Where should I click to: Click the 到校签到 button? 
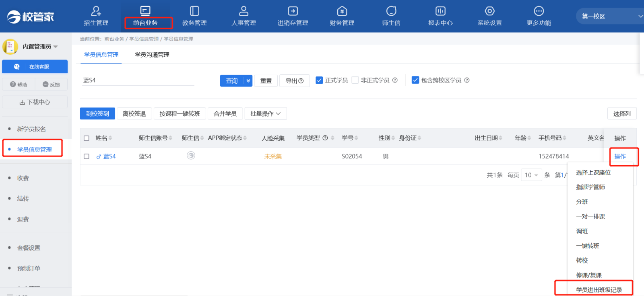click(97, 114)
